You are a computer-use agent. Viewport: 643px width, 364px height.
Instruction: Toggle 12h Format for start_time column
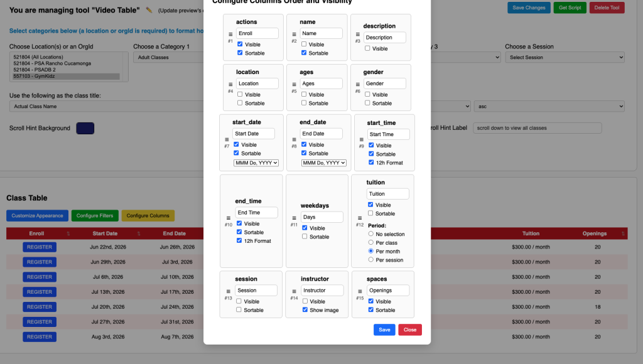371,163
